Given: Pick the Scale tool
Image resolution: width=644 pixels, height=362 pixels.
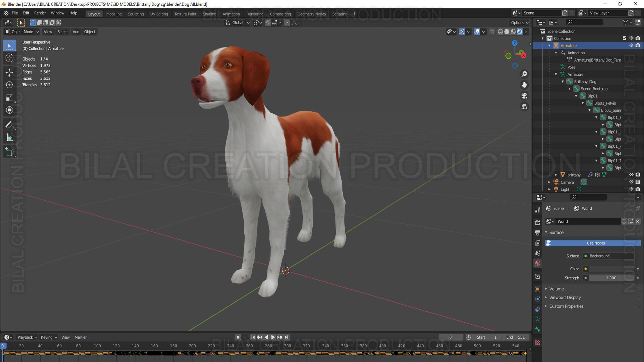Looking at the screenshot, I should [x=10, y=97].
